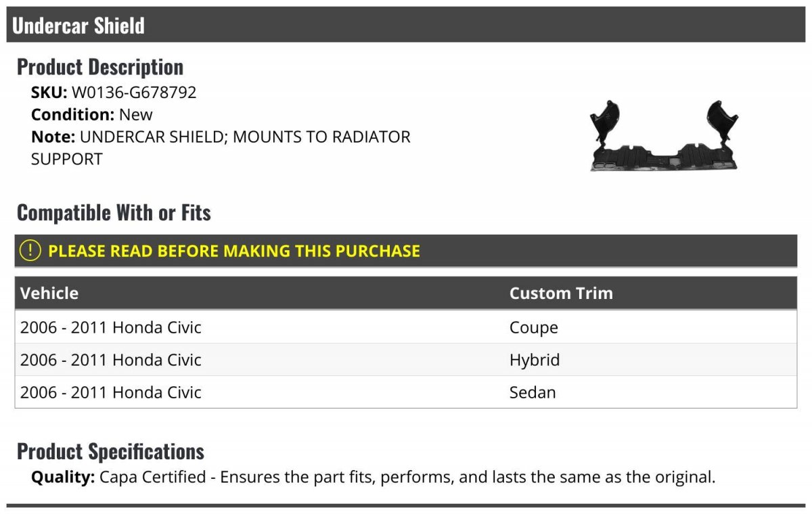
Task: Click the Product Specifications heading
Action: point(110,451)
